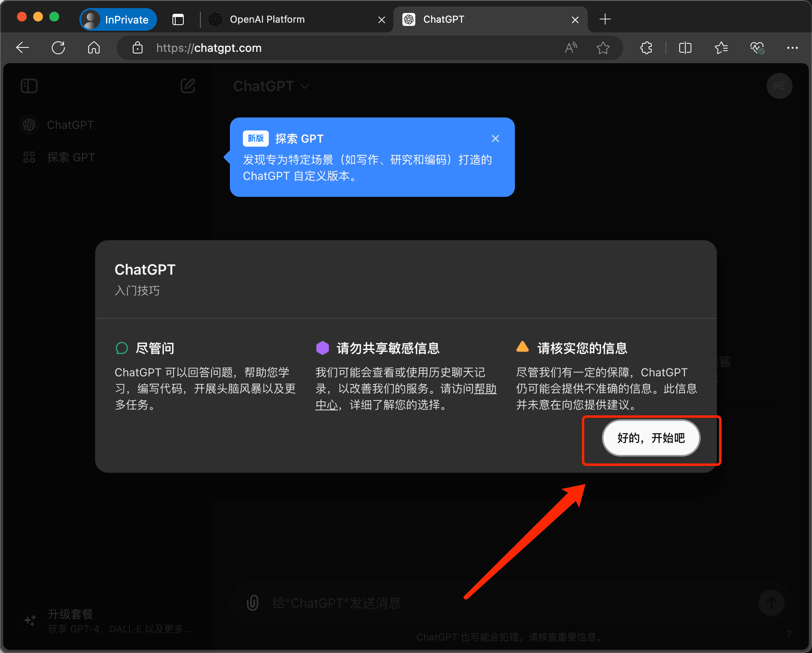Screen dimensions: 812x653
Task: Click 请核实您的信息 heading
Action: pyautogui.click(x=582, y=348)
